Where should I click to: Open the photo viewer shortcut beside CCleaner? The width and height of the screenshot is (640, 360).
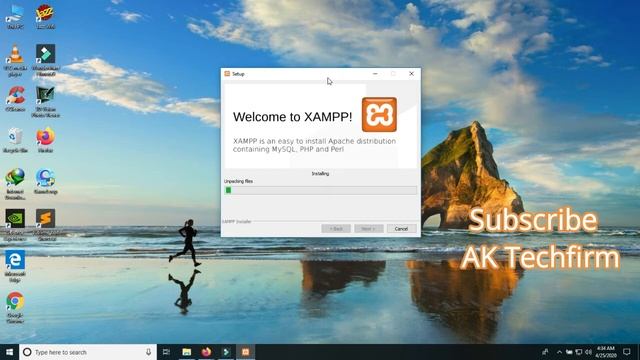45,102
